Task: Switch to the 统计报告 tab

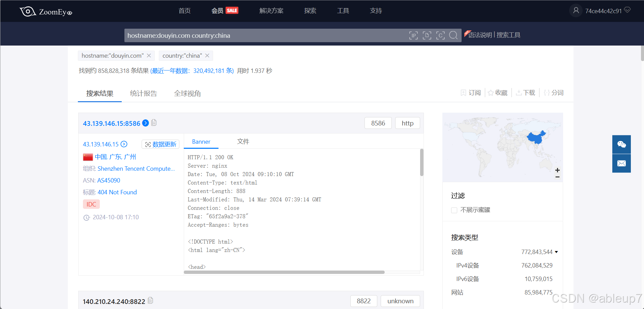Action: pyautogui.click(x=144, y=93)
